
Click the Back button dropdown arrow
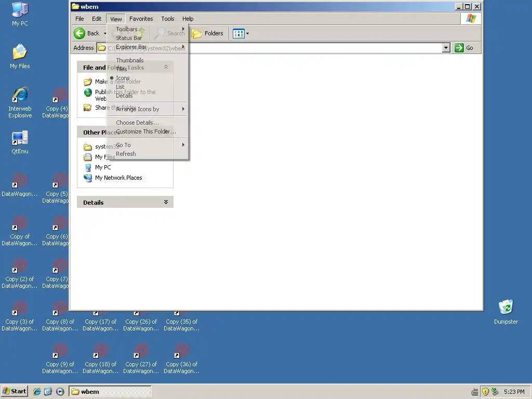coord(105,33)
